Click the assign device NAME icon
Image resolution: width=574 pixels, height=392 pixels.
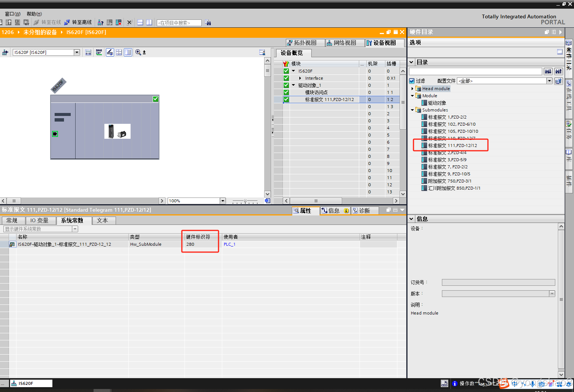click(99, 52)
